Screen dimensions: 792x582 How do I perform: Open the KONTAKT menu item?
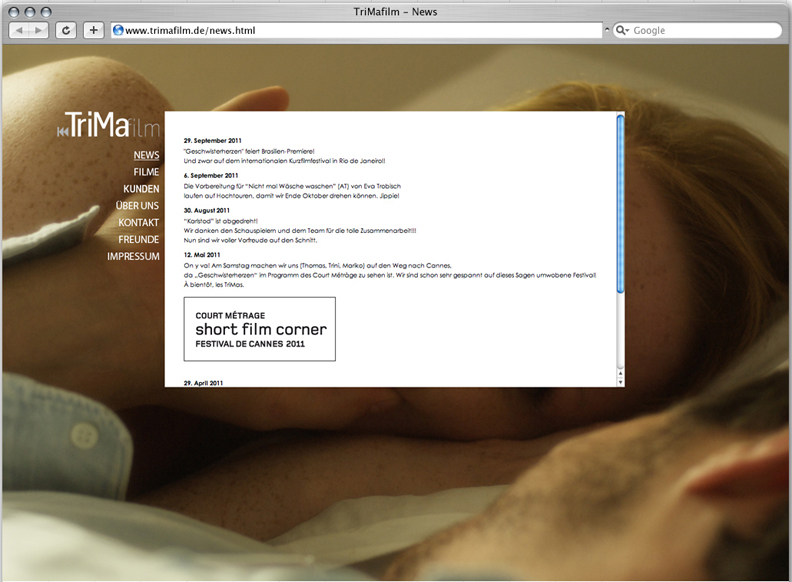[x=139, y=223]
